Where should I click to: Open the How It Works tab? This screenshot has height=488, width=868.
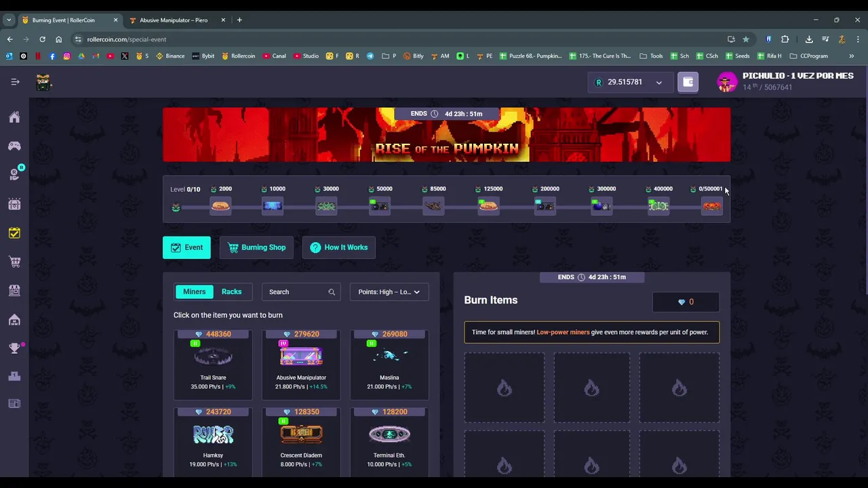tap(339, 247)
